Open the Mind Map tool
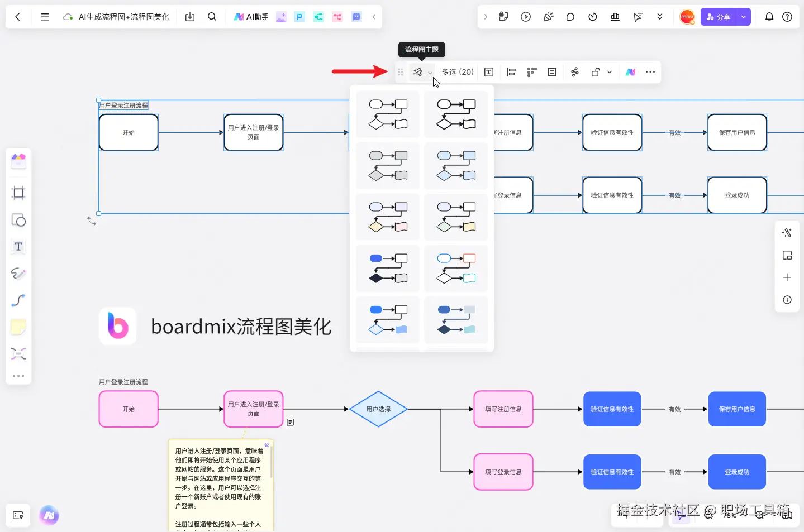 click(x=18, y=353)
